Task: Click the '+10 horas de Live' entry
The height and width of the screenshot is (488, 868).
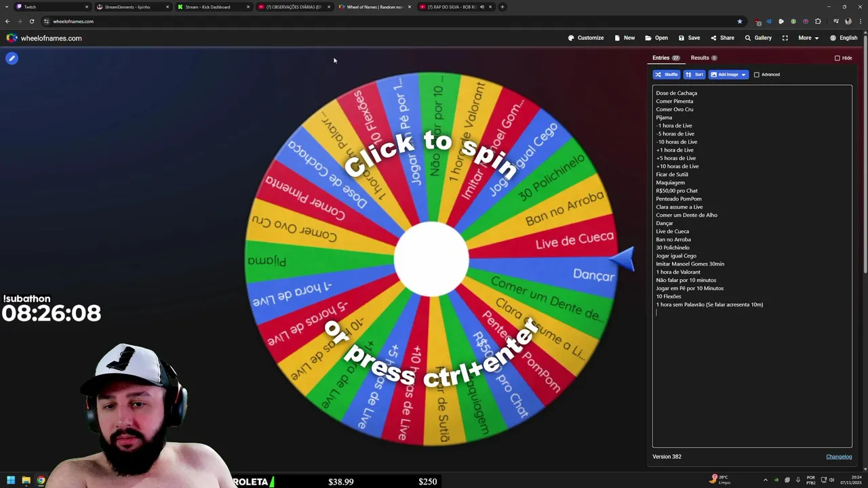Action: pyautogui.click(x=677, y=166)
